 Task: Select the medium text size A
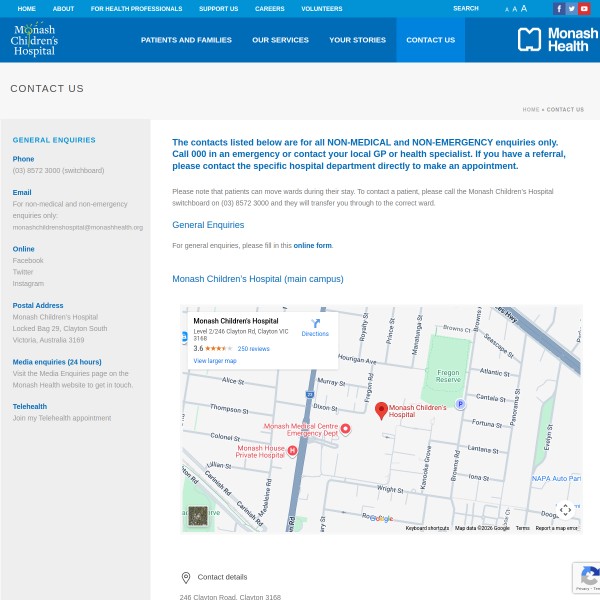tap(514, 9)
